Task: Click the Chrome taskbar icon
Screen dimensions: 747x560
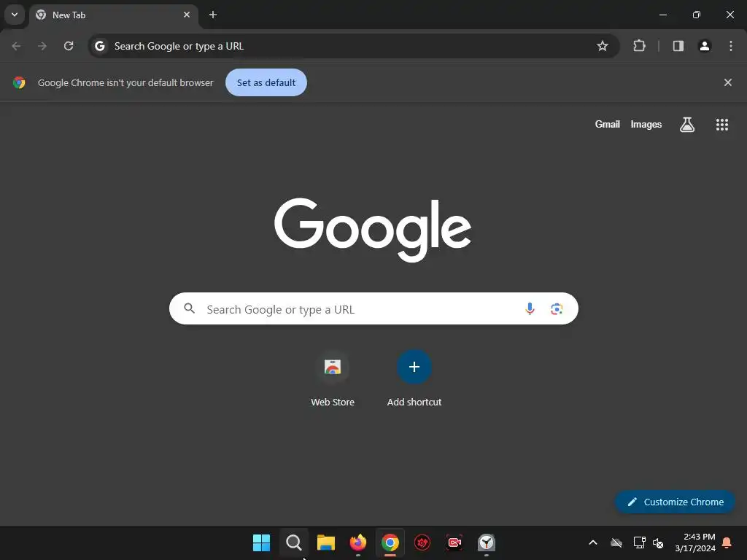Action: [390, 542]
